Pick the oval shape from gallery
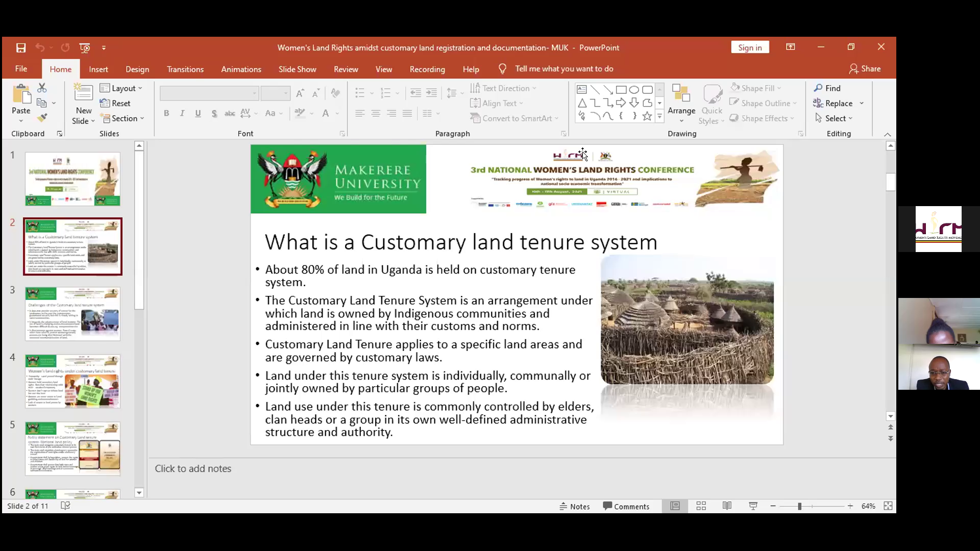The height and width of the screenshot is (551, 980). pyautogui.click(x=634, y=90)
